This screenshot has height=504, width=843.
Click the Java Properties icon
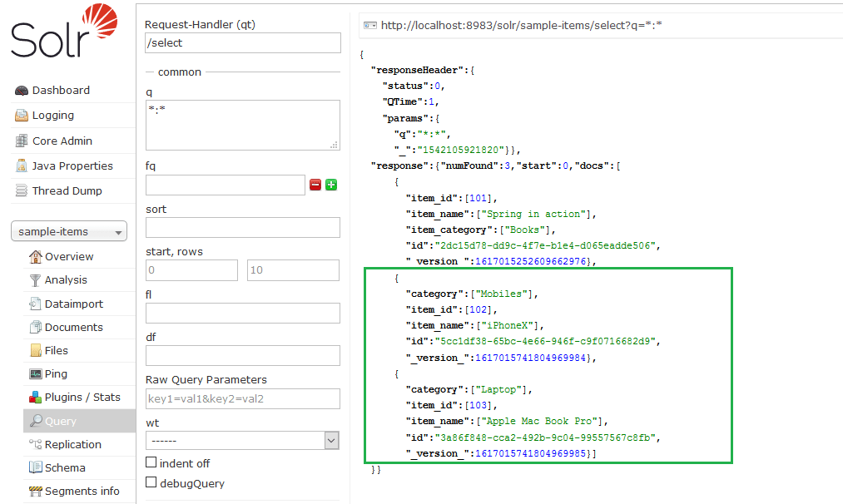point(22,166)
